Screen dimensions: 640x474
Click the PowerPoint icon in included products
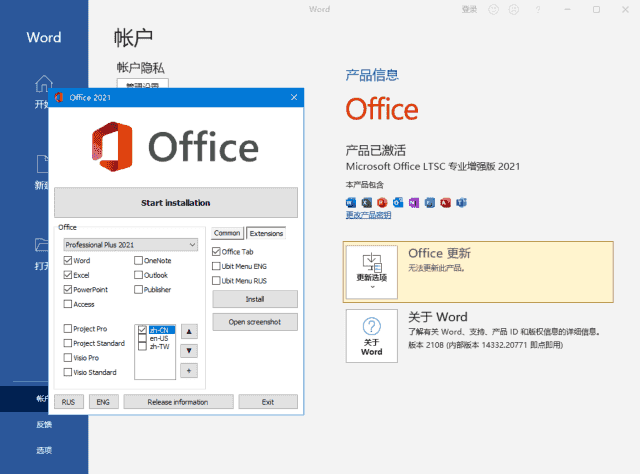(x=383, y=202)
